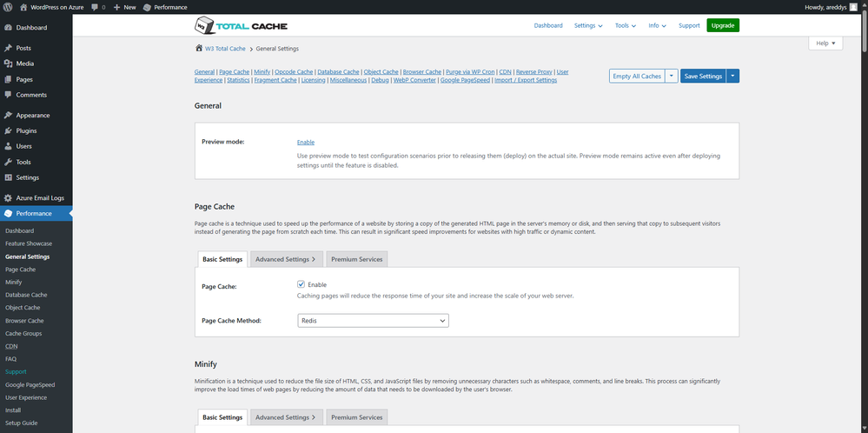868x433 pixels.
Task: Open Database Cache in Performance submenu
Action: click(x=26, y=295)
